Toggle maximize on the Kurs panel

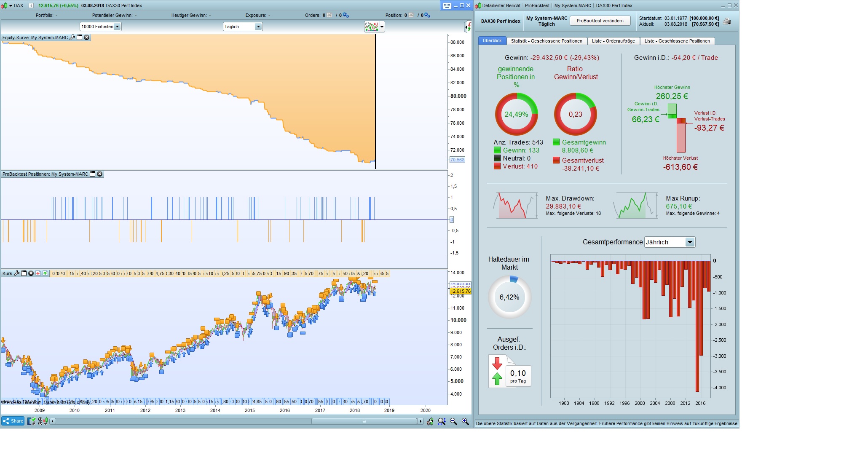[x=24, y=273]
